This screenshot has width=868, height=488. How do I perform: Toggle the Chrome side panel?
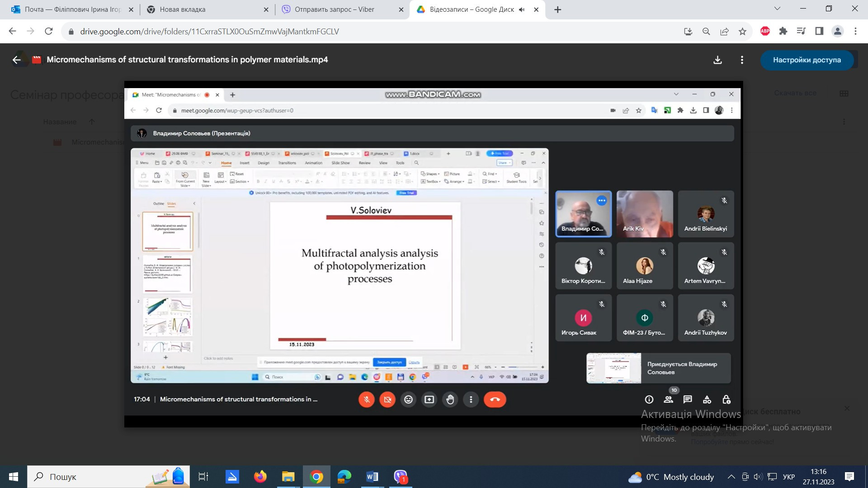[x=819, y=31]
